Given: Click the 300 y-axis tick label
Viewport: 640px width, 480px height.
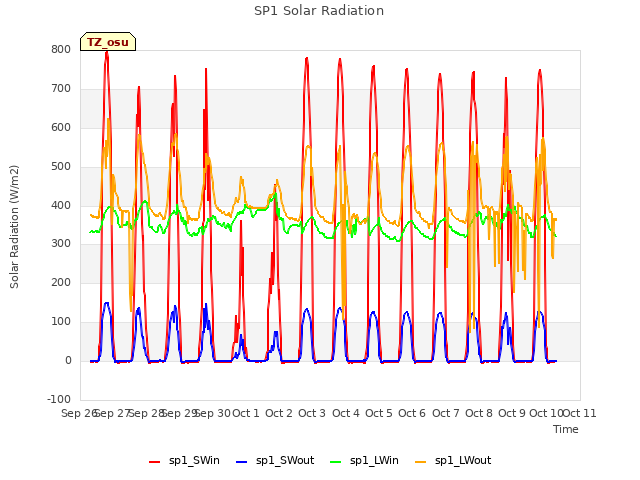Looking at the screenshot, I should 61,244.
